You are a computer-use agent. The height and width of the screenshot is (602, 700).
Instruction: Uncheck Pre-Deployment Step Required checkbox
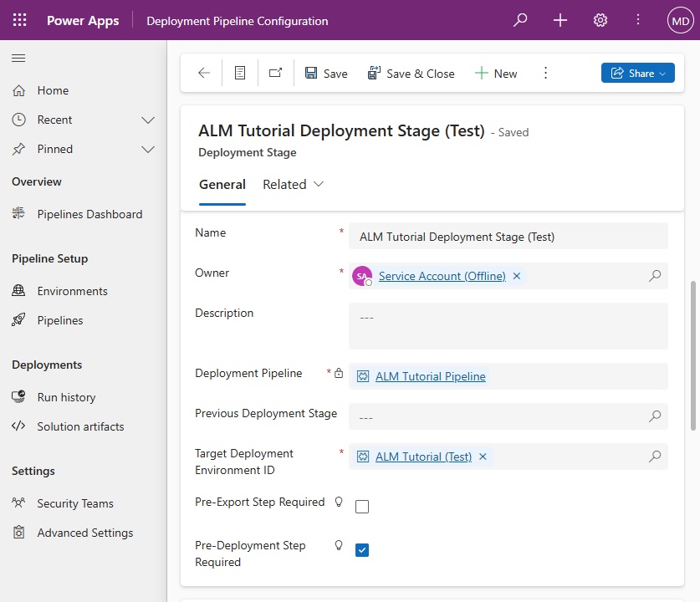[362, 550]
